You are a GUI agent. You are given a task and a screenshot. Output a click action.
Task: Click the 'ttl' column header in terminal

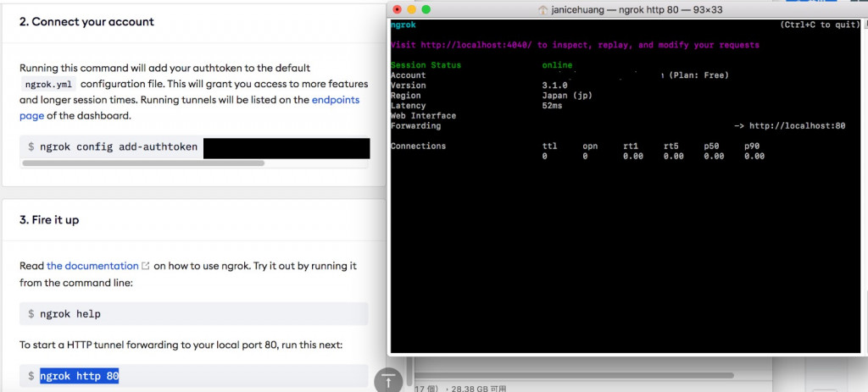point(549,146)
